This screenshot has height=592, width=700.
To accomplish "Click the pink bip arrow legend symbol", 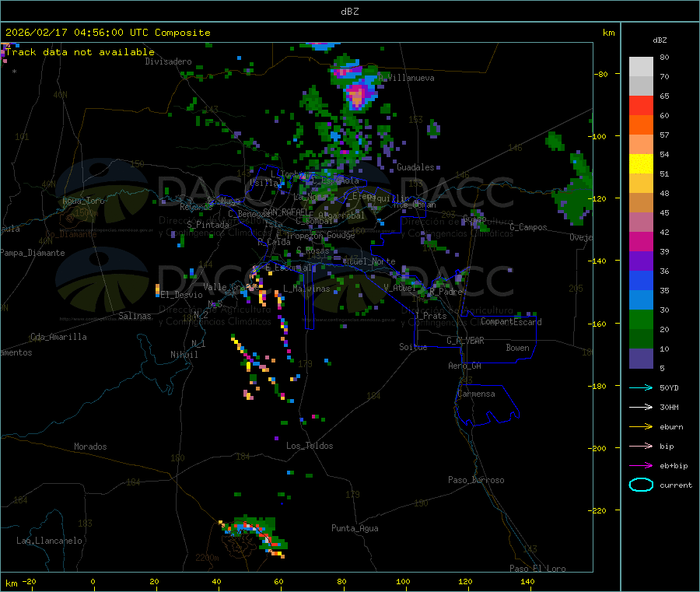I will [x=641, y=446].
